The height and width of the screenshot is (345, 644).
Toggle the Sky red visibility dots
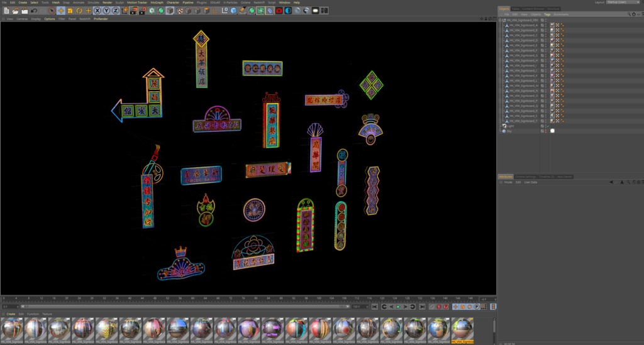tap(546, 131)
